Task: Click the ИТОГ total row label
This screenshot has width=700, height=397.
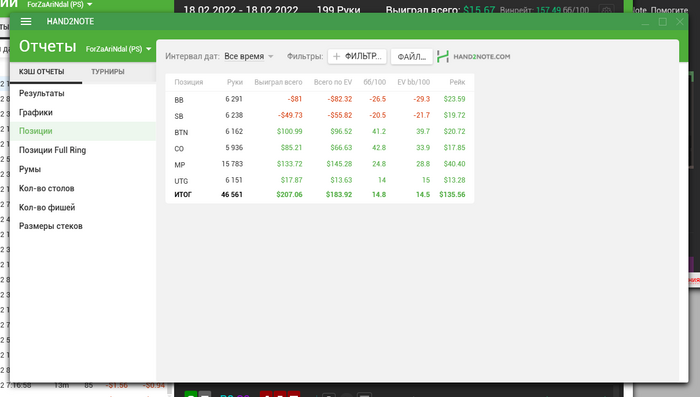Action: tap(183, 195)
